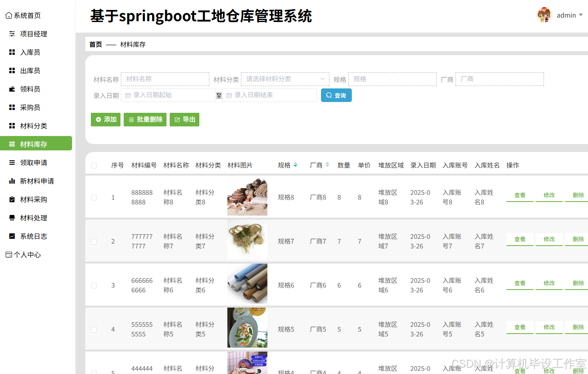Viewport: 588px width, 374px height.
Task: Click 查看 for row 4 规格5
Action: click(520, 327)
